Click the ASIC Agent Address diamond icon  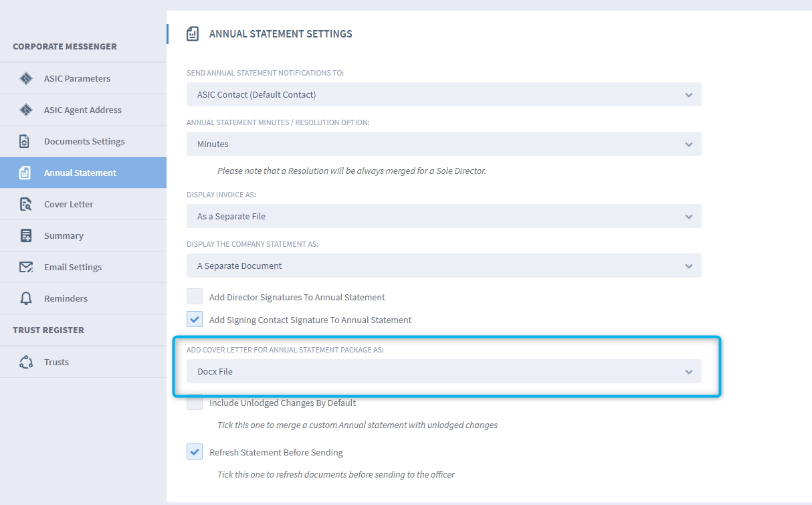(x=26, y=110)
